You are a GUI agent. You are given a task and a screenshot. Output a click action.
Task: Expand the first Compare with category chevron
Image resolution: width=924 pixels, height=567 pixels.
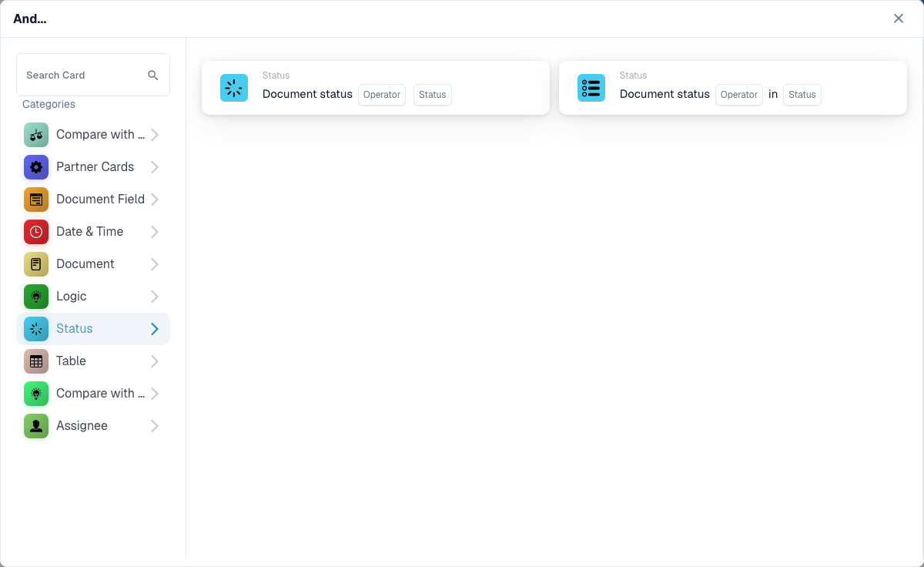pos(155,135)
